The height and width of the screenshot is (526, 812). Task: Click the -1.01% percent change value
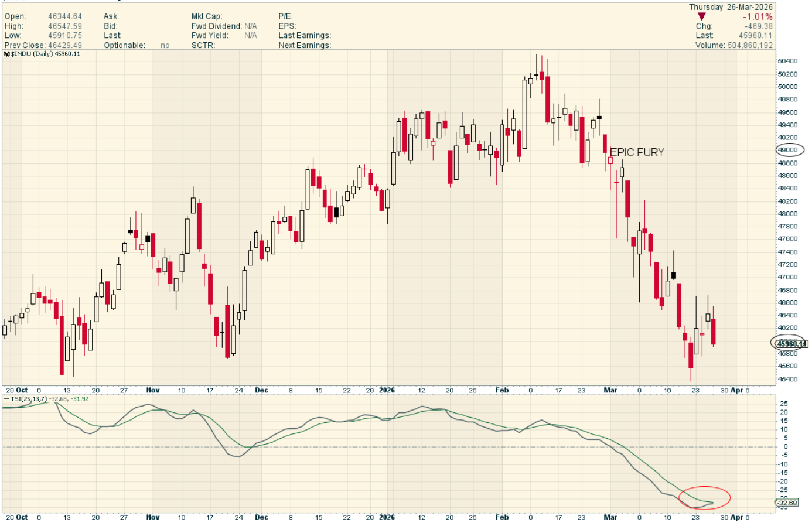click(x=758, y=17)
